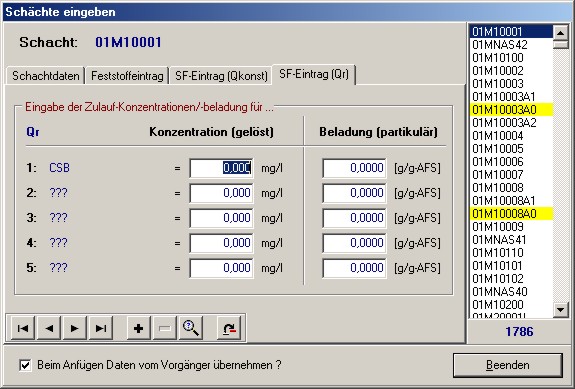Focus row 5 Beladung g/g-AFS field

point(354,268)
